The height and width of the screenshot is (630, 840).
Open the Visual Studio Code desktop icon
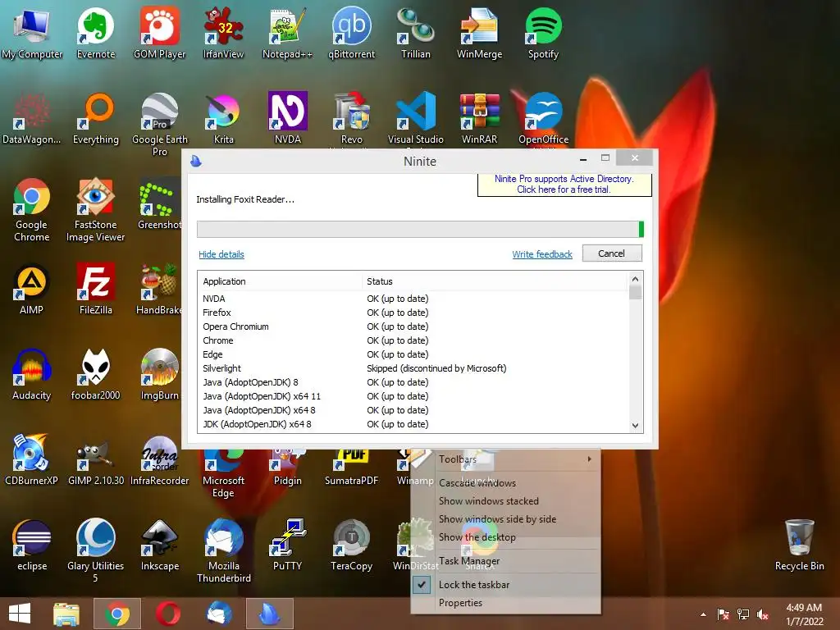[x=416, y=118]
